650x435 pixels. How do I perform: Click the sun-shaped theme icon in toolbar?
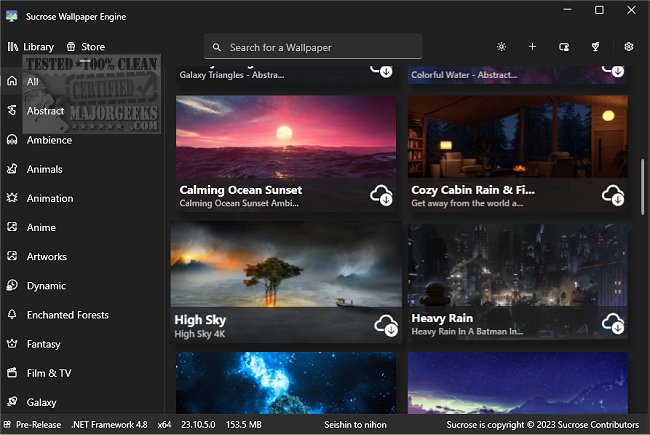pyautogui.click(x=501, y=47)
